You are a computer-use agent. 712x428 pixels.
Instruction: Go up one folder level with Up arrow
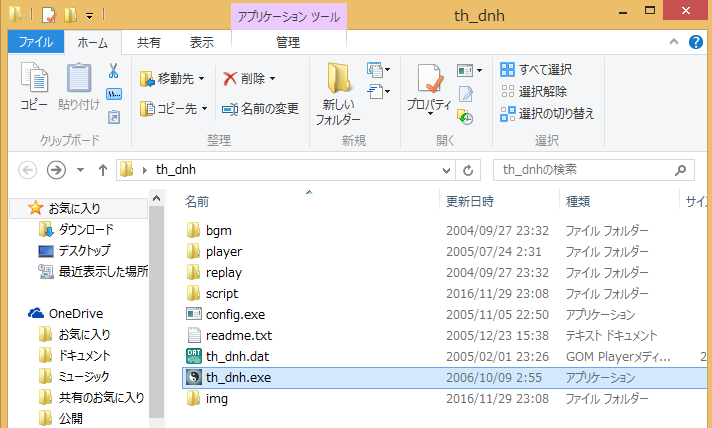pos(103,170)
